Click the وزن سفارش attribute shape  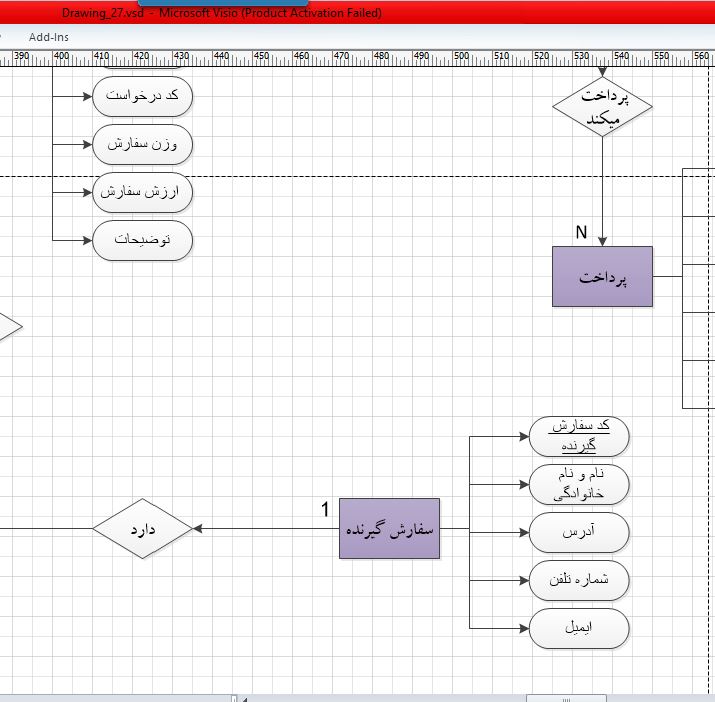[143, 145]
